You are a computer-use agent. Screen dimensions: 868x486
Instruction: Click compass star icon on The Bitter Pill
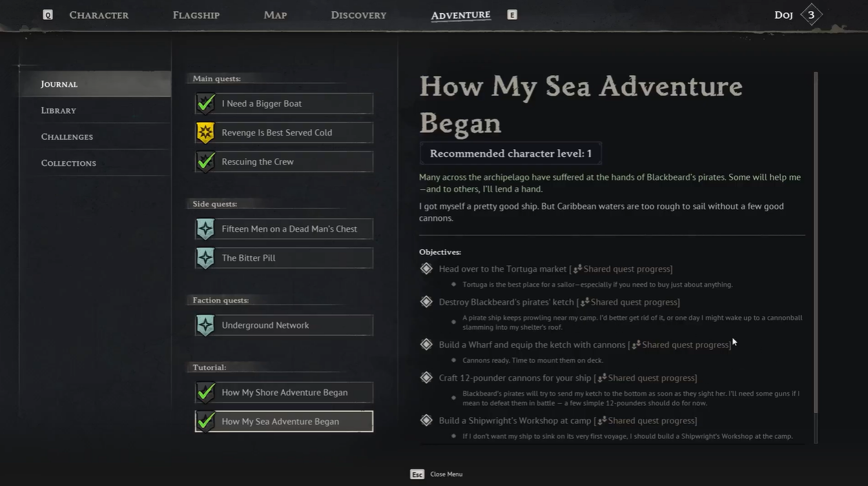(205, 258)
